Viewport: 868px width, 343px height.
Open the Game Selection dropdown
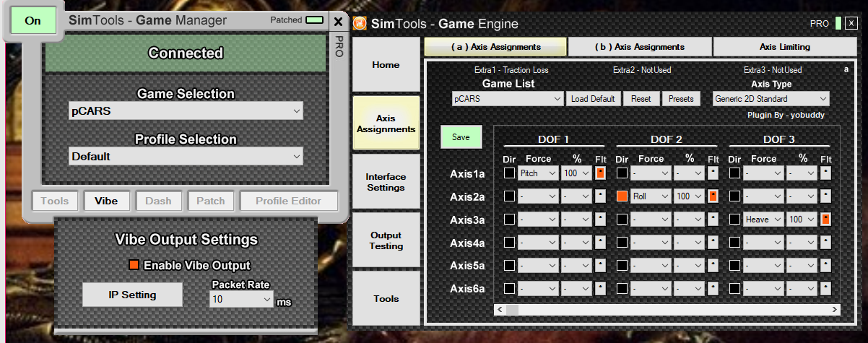pos(186,111)
